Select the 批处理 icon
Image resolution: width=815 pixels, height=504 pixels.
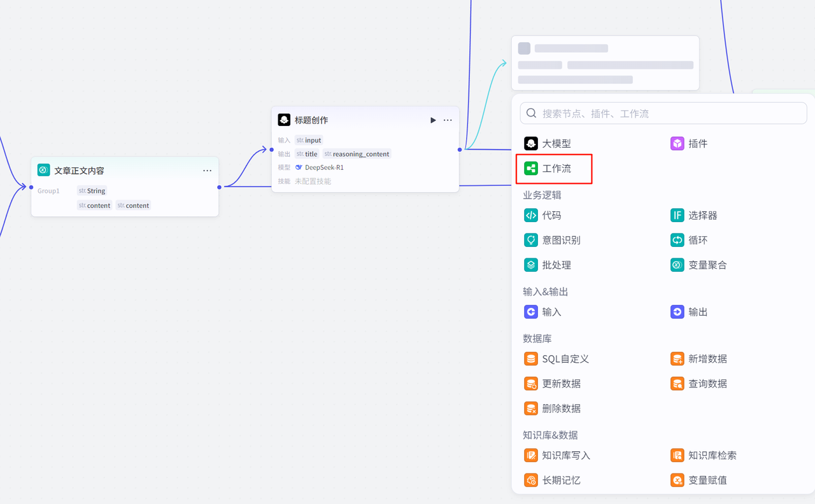point(531,265)
